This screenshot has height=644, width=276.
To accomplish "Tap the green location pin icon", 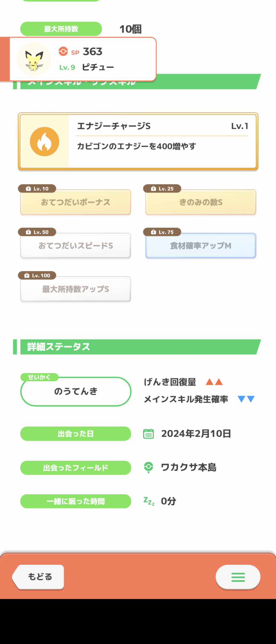I will [x=148, y=467].
